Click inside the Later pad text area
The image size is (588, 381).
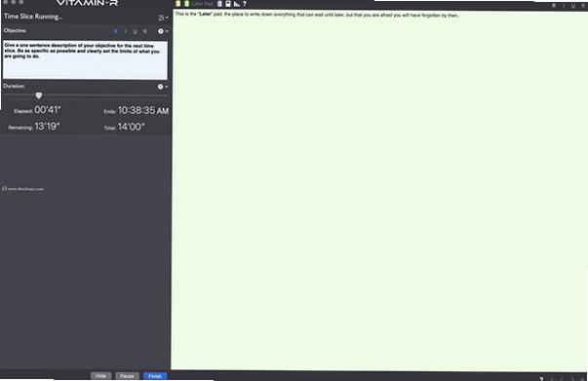[x=379, y=190]
